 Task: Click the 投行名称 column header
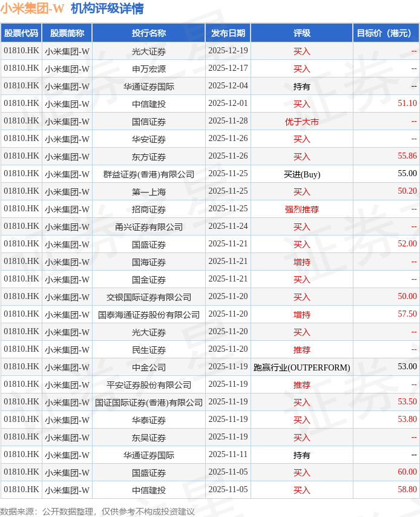pos(149,33)
